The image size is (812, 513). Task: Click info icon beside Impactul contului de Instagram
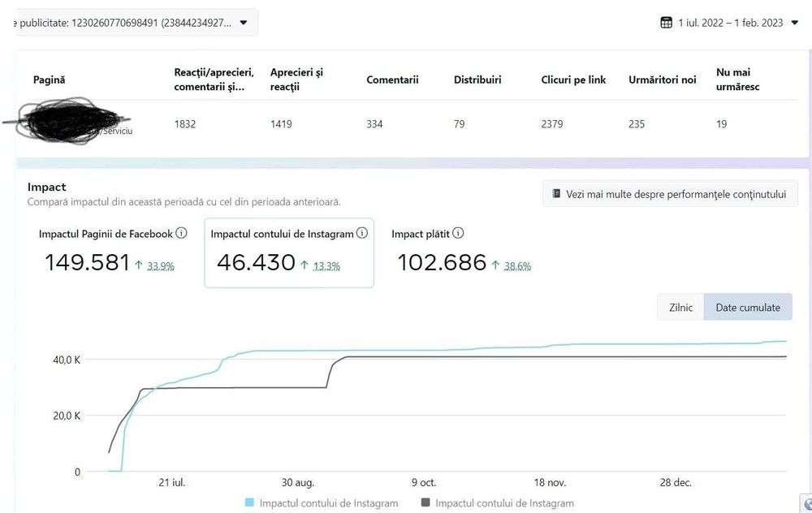click(362, 233)
